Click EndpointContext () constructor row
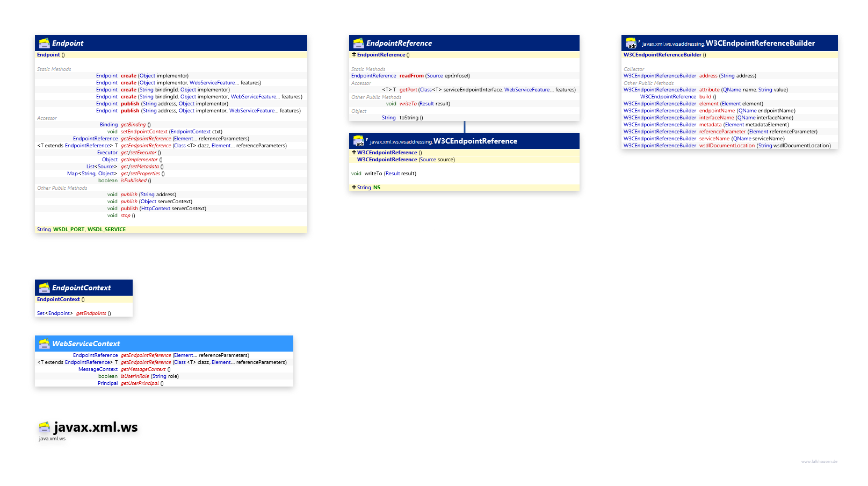868x486 pixels. click(84, 299)
